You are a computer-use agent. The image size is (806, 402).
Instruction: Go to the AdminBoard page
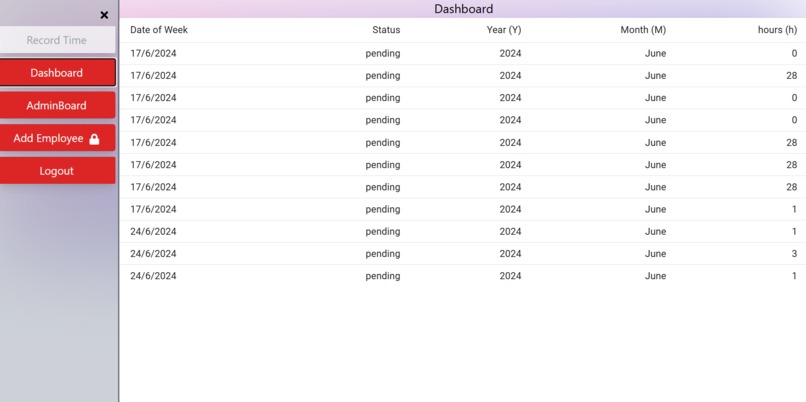tap(57, 105)
